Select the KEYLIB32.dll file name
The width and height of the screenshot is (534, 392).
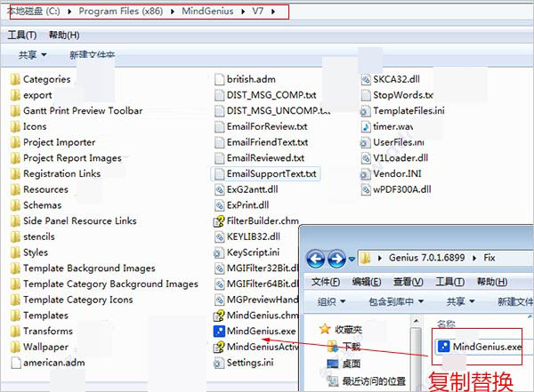pos(254,236)
